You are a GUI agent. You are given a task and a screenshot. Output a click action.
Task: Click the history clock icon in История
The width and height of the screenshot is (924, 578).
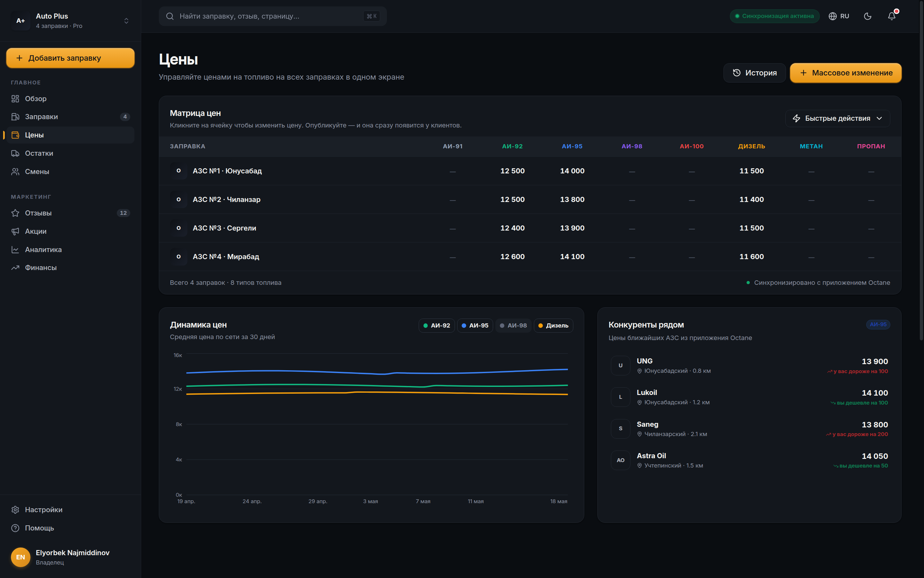coord(737,73)
